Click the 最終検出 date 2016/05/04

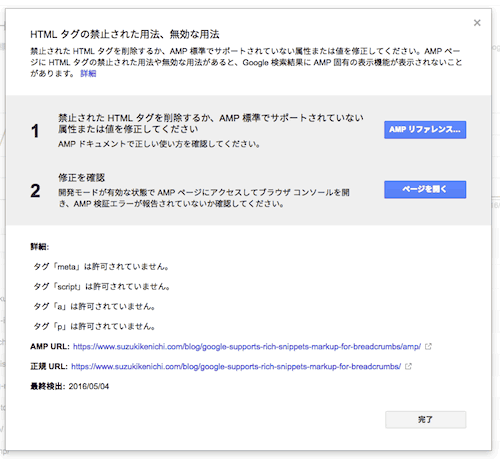89,386
